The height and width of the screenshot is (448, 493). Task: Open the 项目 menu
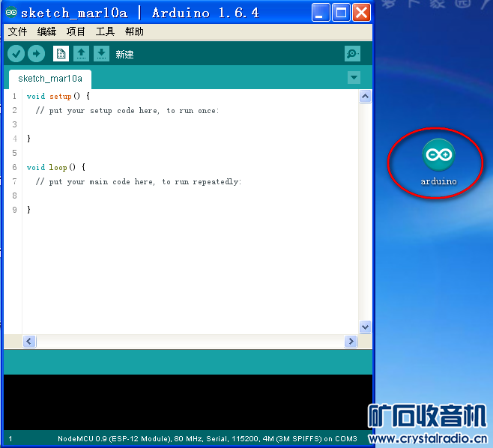coord(76,31)
